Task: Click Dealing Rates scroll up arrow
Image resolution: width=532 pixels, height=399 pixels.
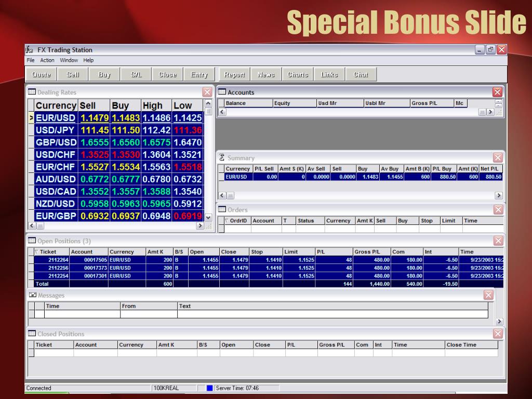Action: 208,103
